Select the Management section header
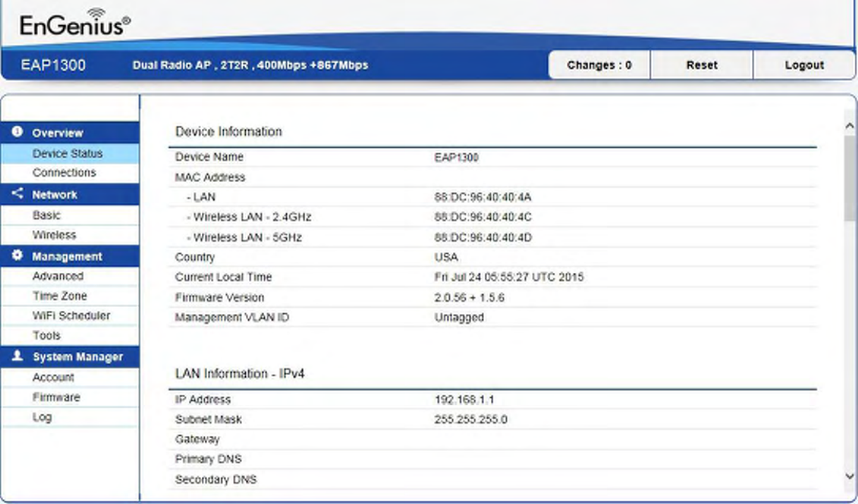The image size is (858, 504). pos(69,256)
